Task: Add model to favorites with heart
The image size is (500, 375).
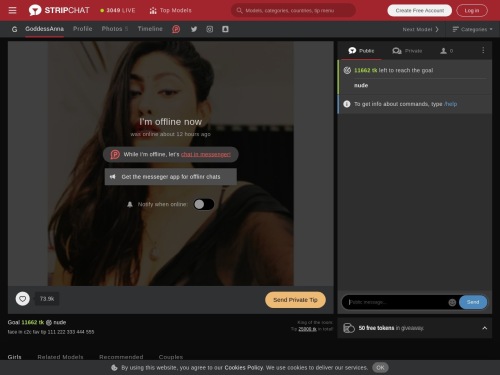Action: coord(23,299)
